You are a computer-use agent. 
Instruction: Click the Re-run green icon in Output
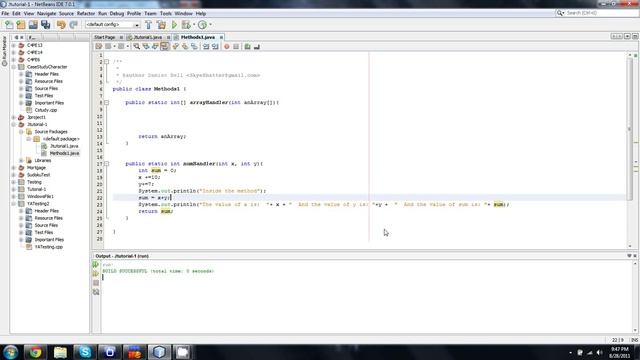(x=96, y=265)
